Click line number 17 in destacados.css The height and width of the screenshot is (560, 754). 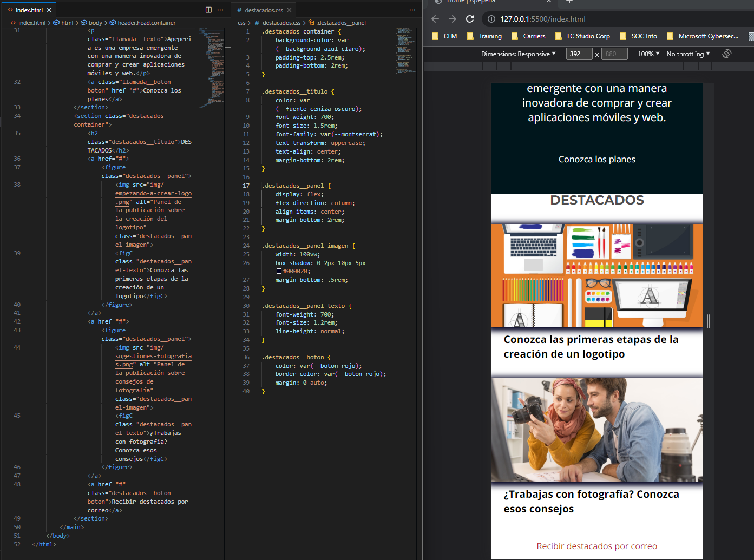pyautogui.click(x=246, y=186)
